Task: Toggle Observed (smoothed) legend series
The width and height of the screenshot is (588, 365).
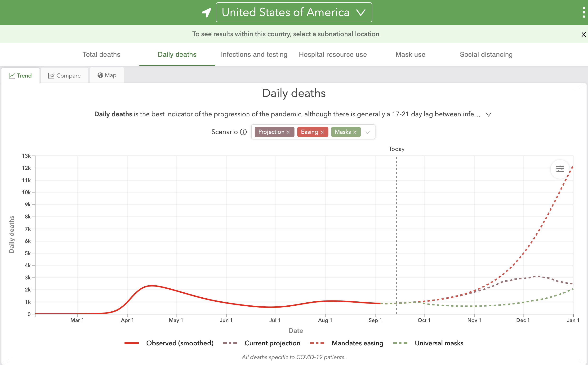Action: click(169, 343)
